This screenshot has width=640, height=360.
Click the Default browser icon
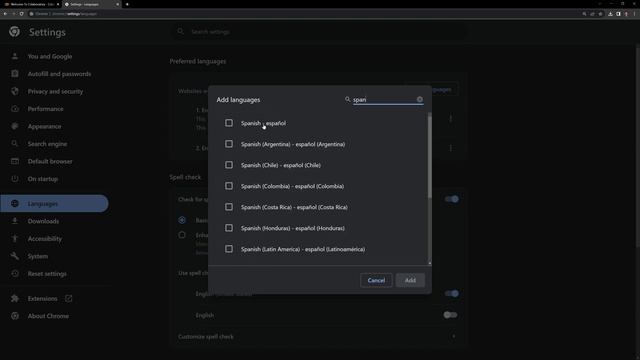tap(15, 161)
